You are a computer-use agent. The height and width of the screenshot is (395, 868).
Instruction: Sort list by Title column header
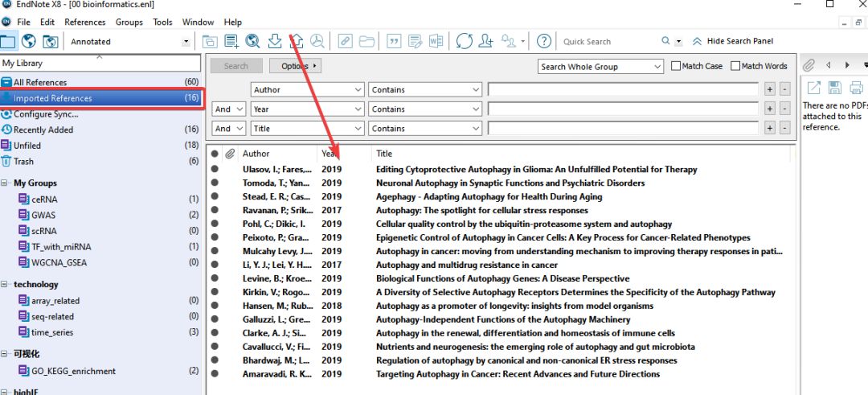click(x=383, y=154)
